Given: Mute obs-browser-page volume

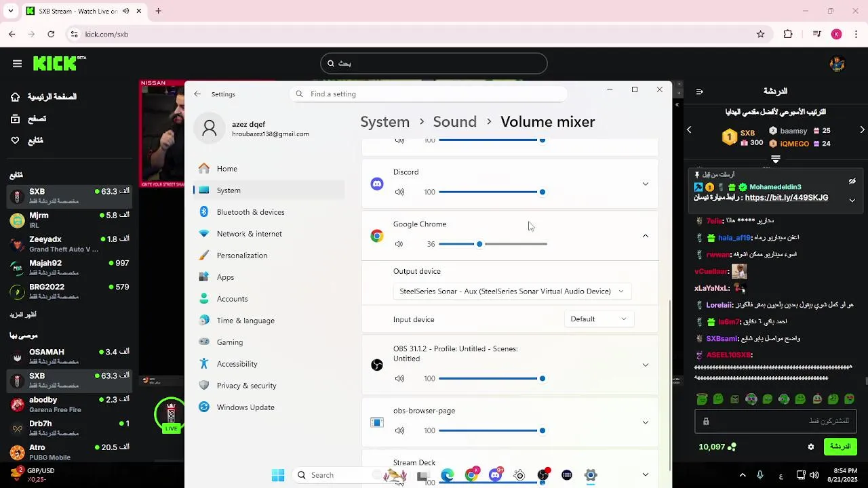Looking at the screenshot, I should pyautogui.click(x=399, y=431).
